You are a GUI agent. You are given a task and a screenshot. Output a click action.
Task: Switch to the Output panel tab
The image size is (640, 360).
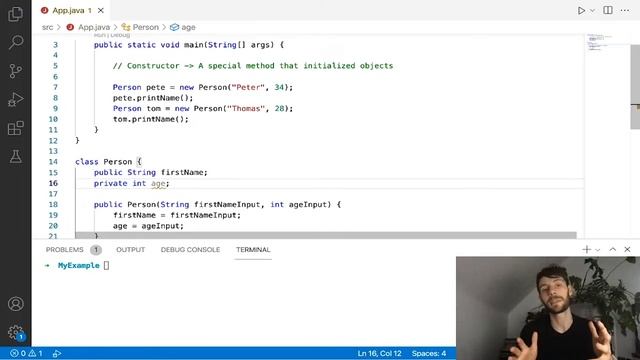[x=131, y=249]
